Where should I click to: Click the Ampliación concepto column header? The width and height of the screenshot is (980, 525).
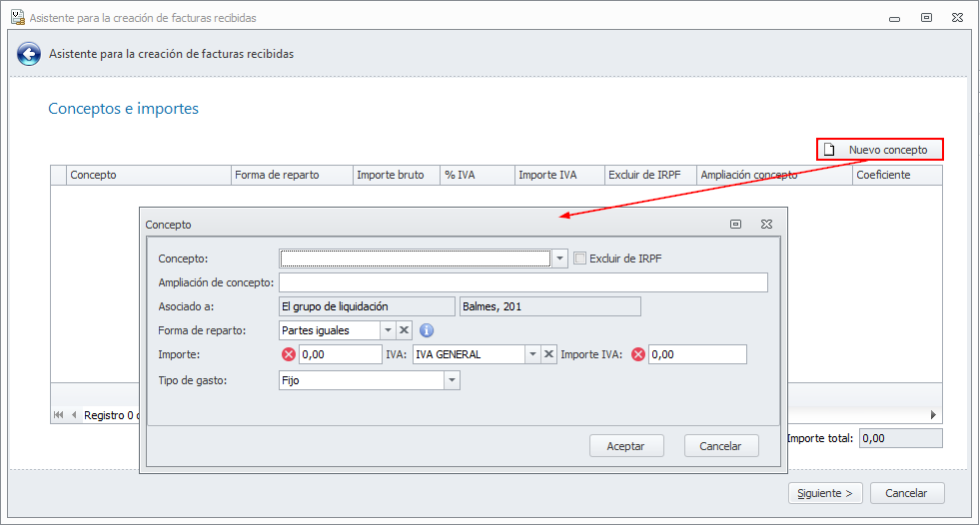774,176
